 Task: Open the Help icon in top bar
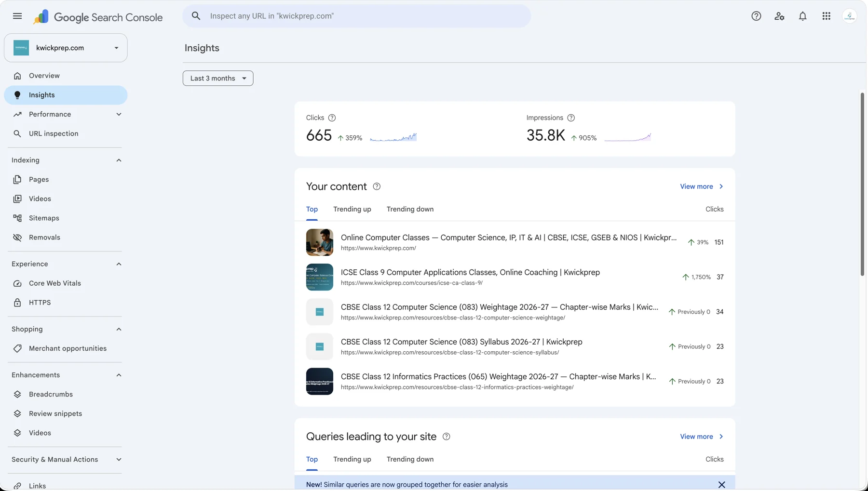tap(756, 16)
